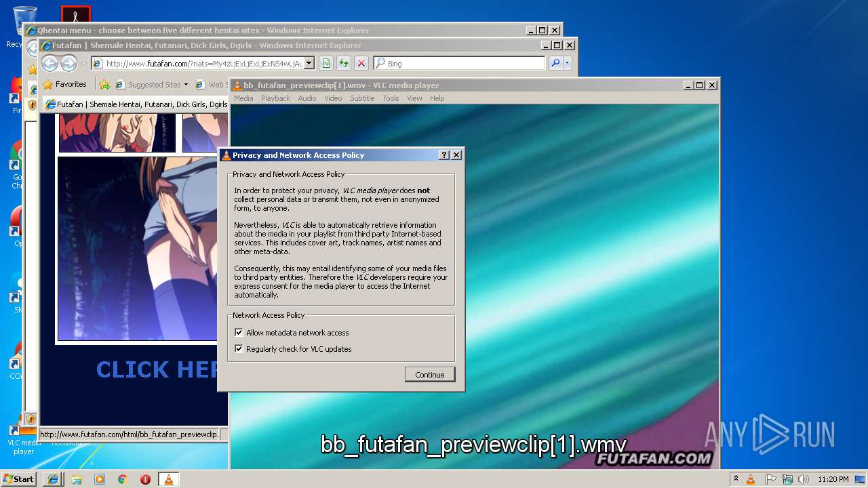The width and height of the screenshot is (868, 488).
Task: Open Internet Explorer from the taskbar
Action: 53,479
